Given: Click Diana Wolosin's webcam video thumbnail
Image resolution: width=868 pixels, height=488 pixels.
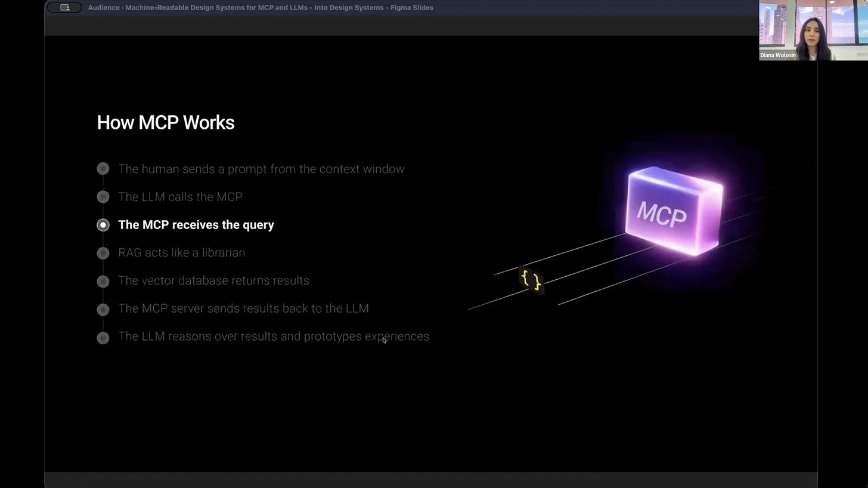Looking at the screenshot, I should click(813, 30).
